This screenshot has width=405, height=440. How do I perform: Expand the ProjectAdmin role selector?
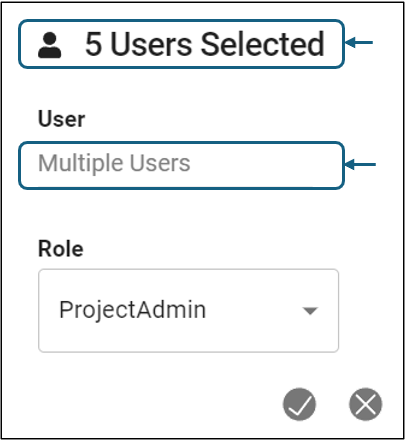click(x=189, y=311)
